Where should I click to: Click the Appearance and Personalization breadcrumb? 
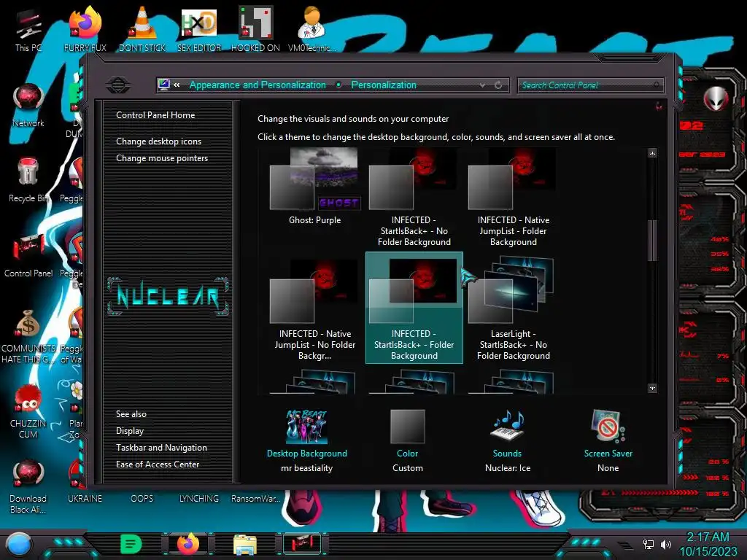point(258,85)
